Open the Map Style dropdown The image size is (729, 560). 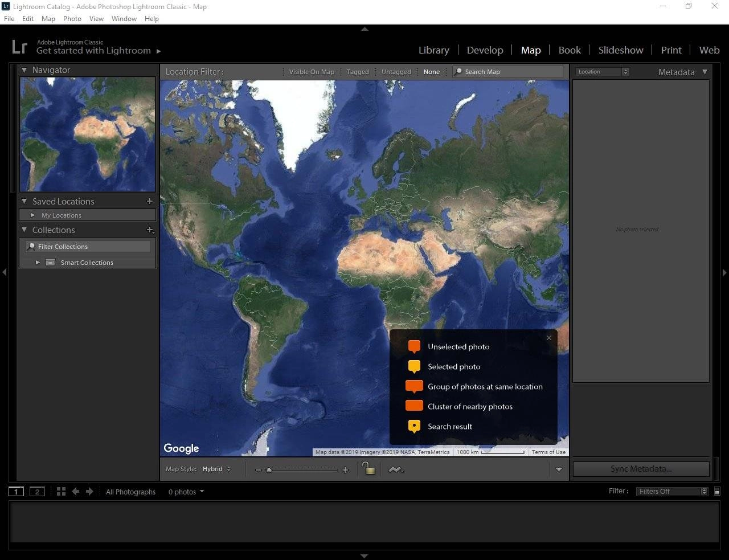tap(216, 469)
